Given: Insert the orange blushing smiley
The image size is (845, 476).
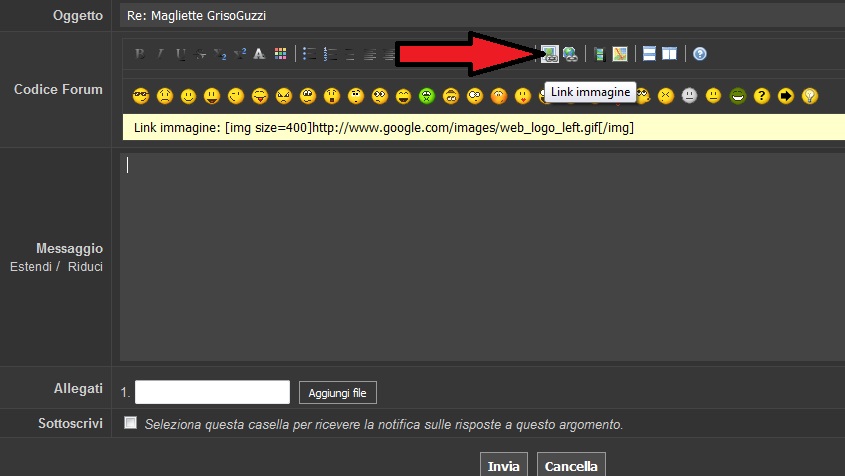Looking at the screenshot, I should tap(499, 96).
